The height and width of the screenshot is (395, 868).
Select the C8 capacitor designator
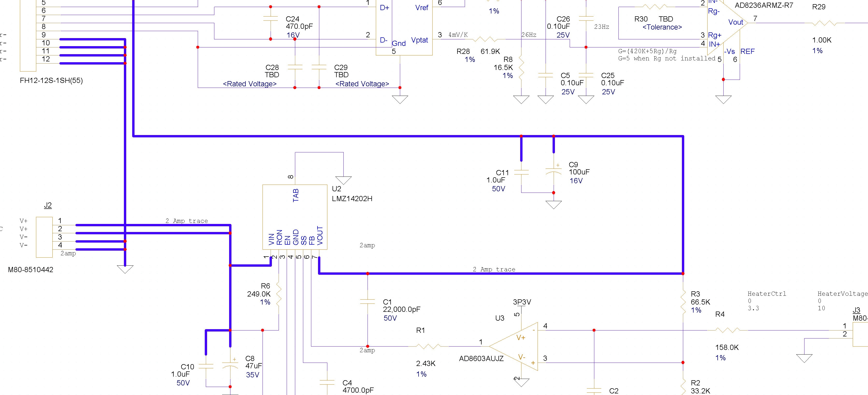pyautogui.click(x=250, y=359)
